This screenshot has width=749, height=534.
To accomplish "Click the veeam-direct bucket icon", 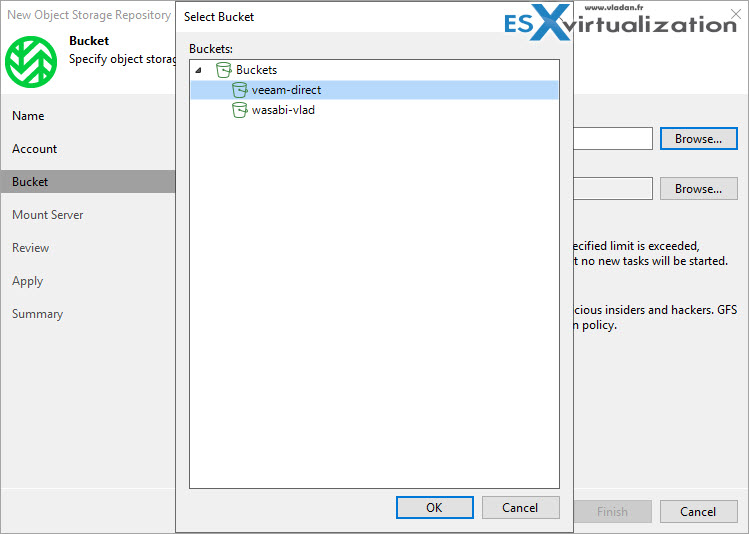I will [239, 90].
